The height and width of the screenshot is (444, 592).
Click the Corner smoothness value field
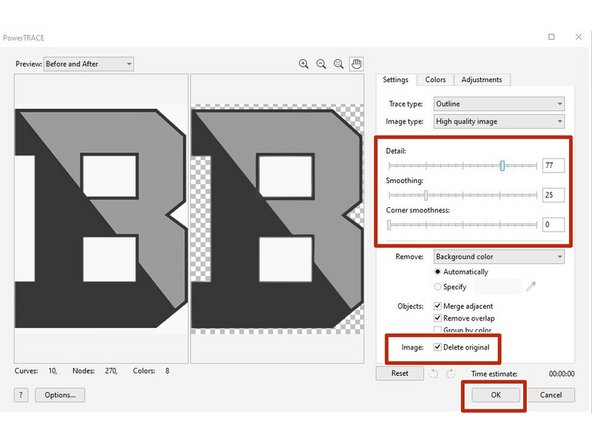pos(553,225)
